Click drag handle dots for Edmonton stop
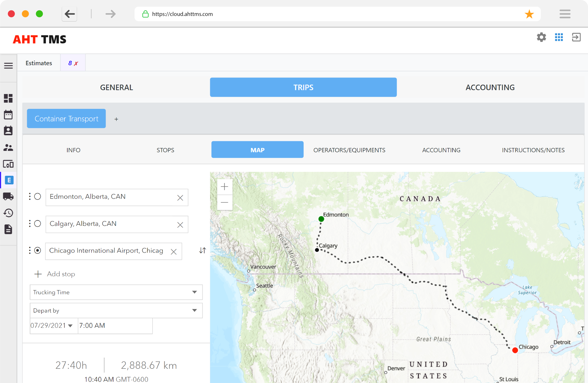Viewport: 588px width, 383px height. [x=30, y=197]
